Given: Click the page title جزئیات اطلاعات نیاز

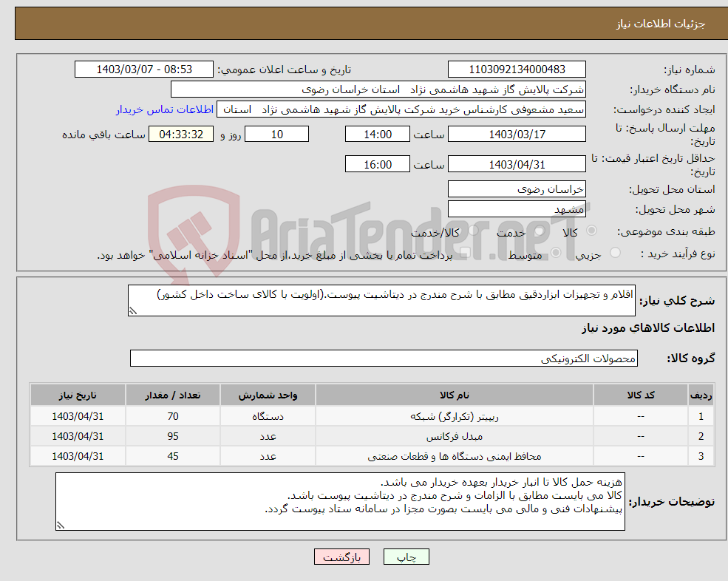Looking at the screenshot, I should 661,24.
